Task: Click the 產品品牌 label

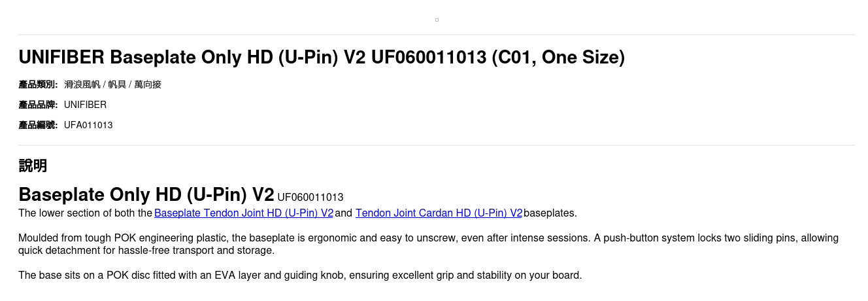Action: pyautogui.click(x=38, y=105)
